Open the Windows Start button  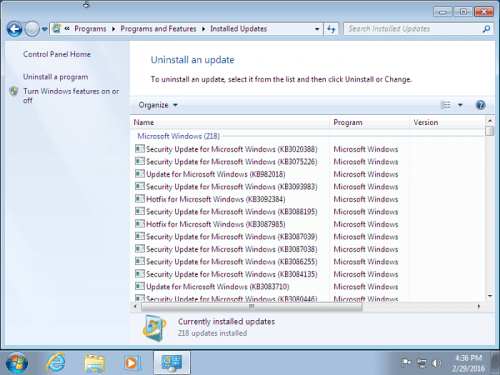tap(17, 363)
